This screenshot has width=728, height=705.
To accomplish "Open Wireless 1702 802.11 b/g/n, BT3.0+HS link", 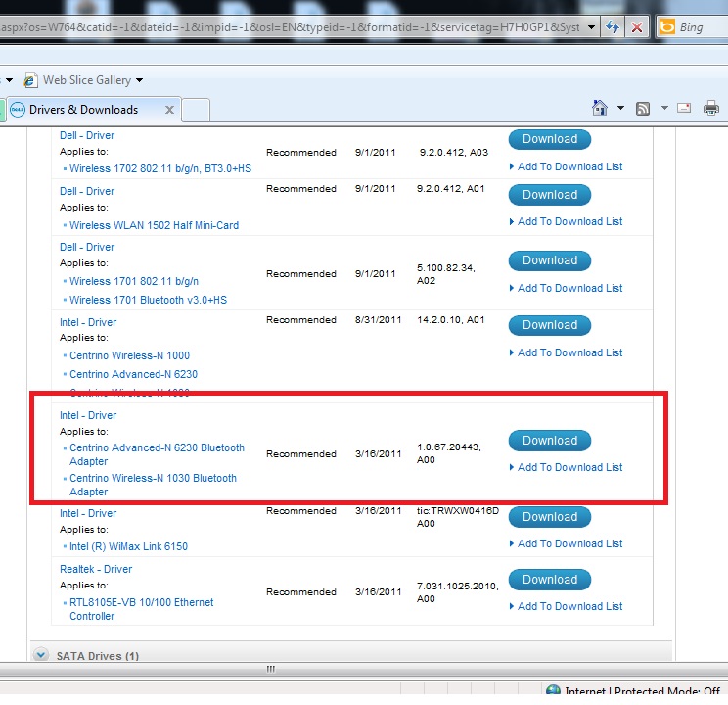I will click(160, 168).
